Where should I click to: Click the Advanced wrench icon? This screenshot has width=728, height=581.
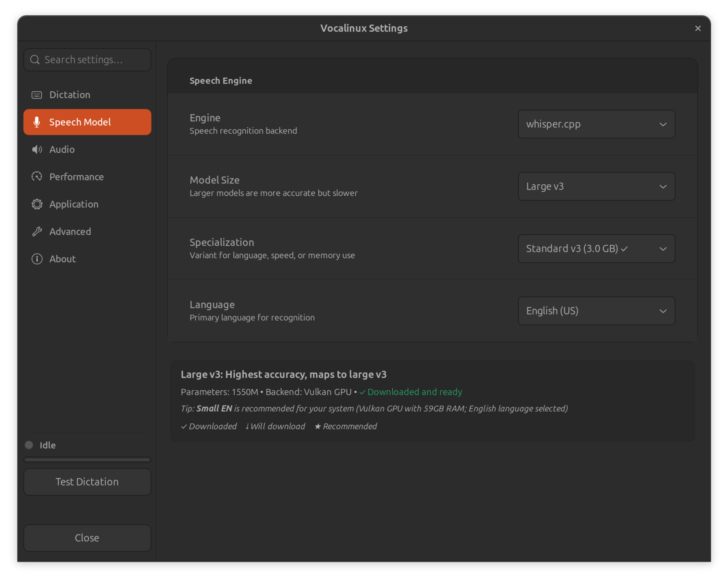tap(37, 232)
